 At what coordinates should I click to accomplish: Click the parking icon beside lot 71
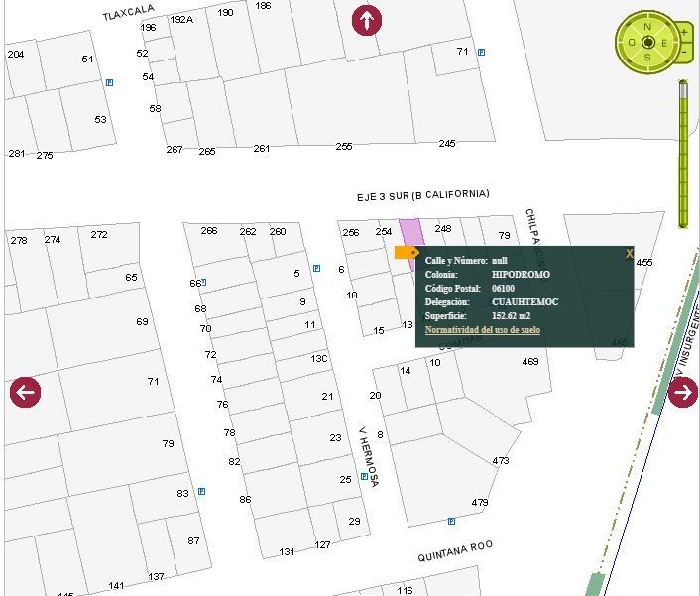coord(481,52)
